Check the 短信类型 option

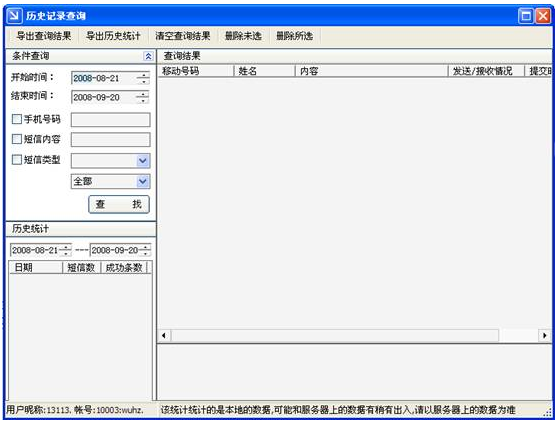pyautogui.click(x=17, y=159)
